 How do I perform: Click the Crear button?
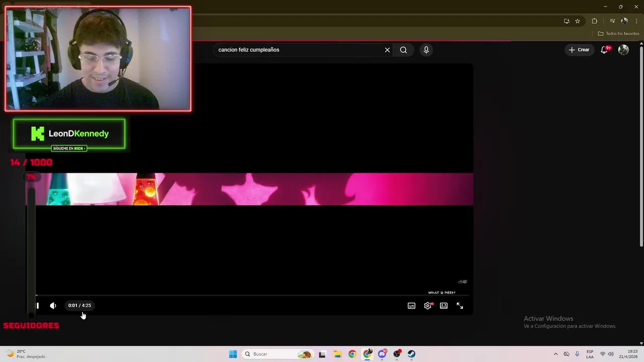coord(579,50)
